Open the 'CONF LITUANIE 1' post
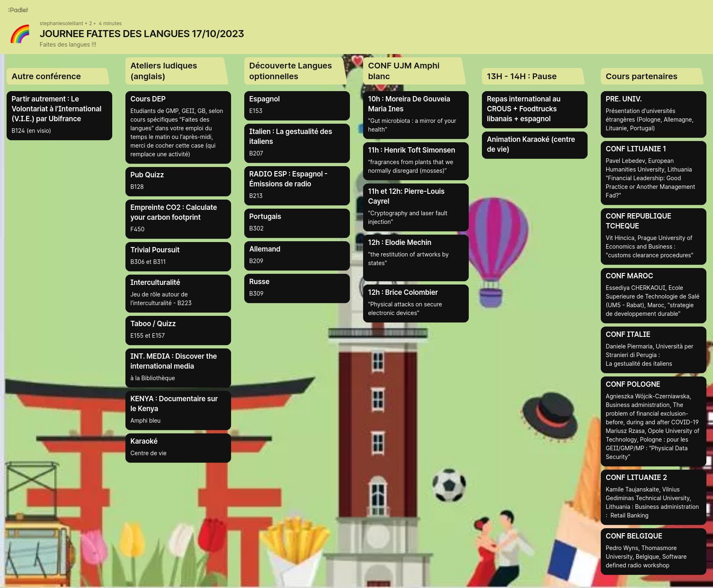The height and width of the screenshot is (588, 713). (654, 173)
